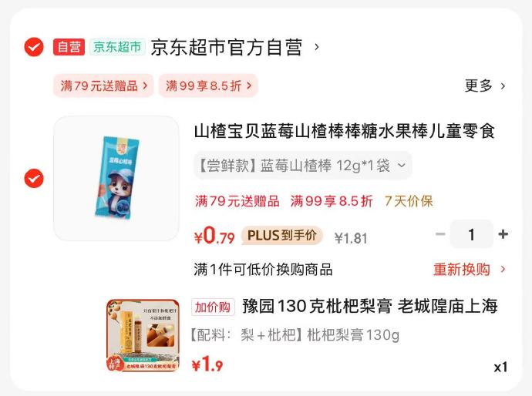
Task: Click the 7天价保 price protection label
Action: (x=409, y=201)
